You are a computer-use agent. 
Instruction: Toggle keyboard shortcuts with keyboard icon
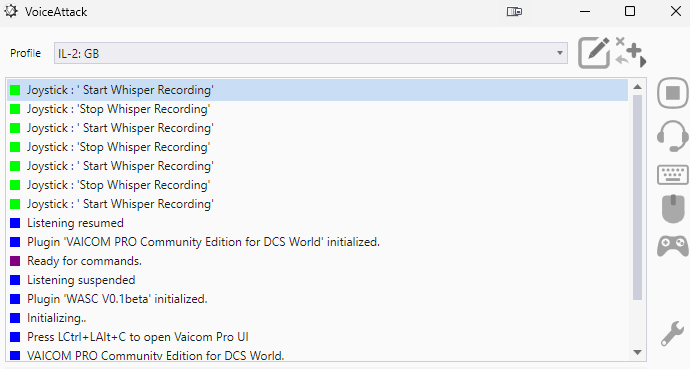[x=673, y=175]
